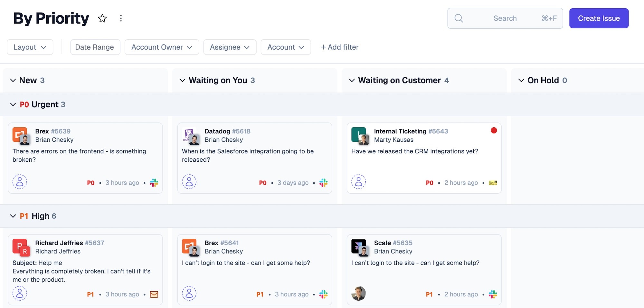
Task: Collapse the Waiting on You column
Action: pos(182,80)
